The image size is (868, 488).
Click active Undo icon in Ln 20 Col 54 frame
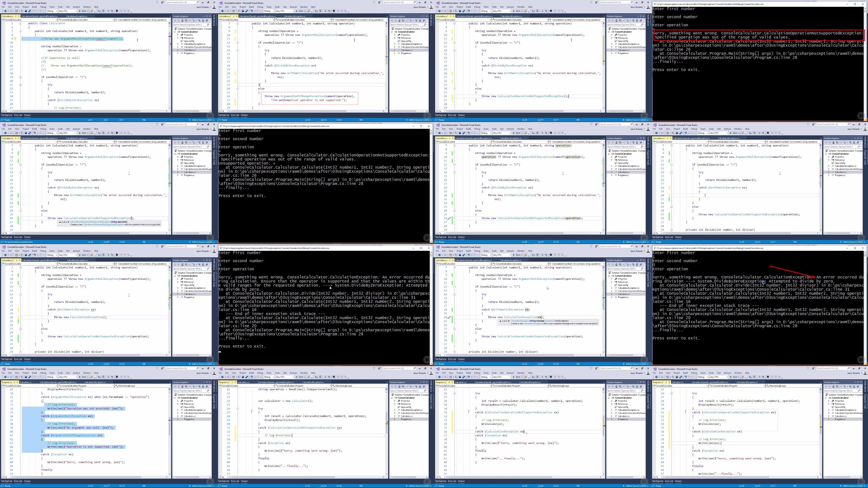(x=469, y=255)
